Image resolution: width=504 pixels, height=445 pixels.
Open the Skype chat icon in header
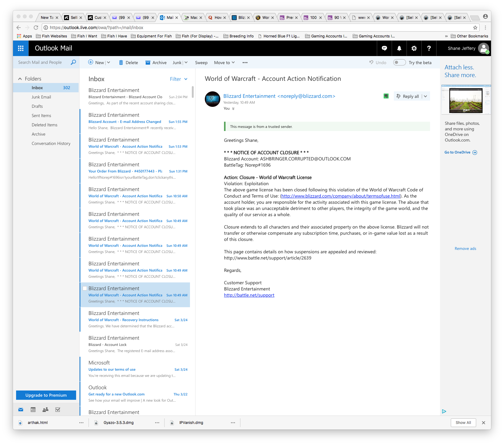click(x=384, y=48)
